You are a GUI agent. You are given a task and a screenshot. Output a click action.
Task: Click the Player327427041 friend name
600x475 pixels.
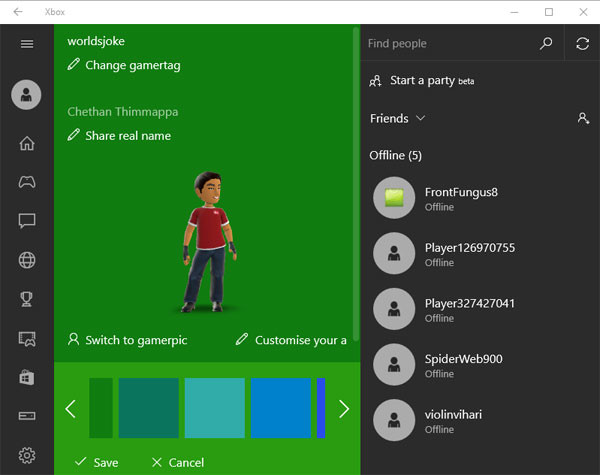(x=470, y=303)
